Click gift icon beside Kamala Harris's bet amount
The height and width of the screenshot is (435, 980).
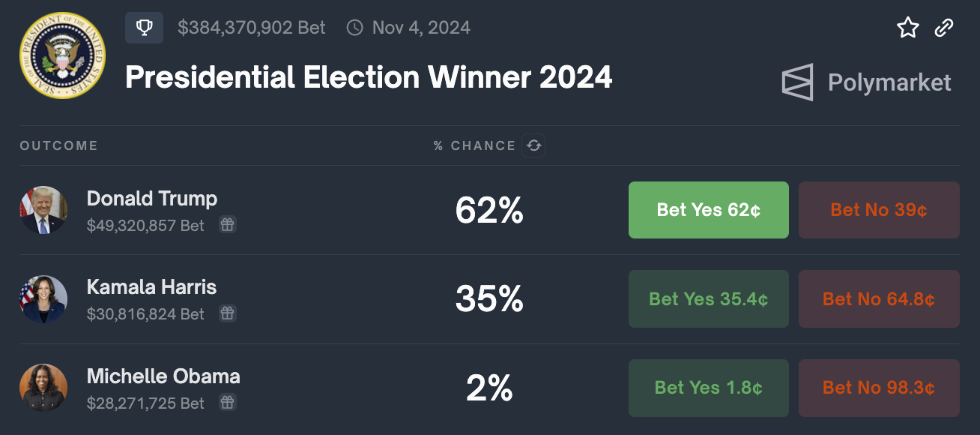[x=228, y=313]
